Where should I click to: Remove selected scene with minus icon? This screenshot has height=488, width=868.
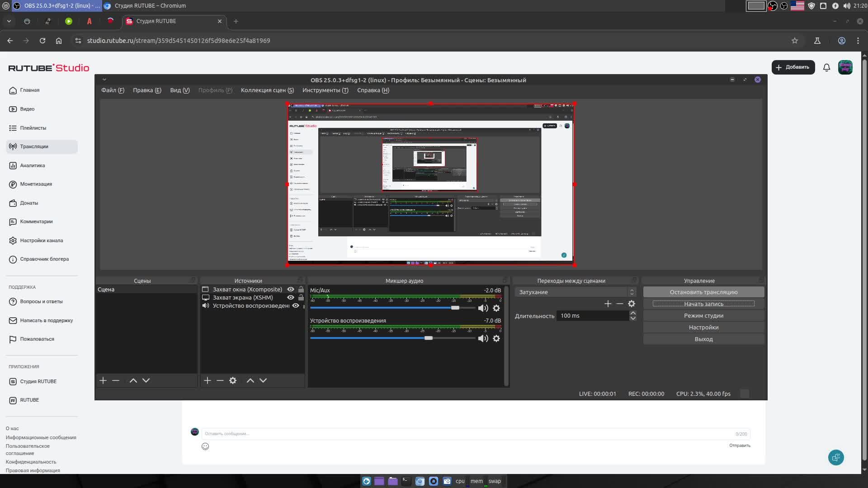pos(116,380)
